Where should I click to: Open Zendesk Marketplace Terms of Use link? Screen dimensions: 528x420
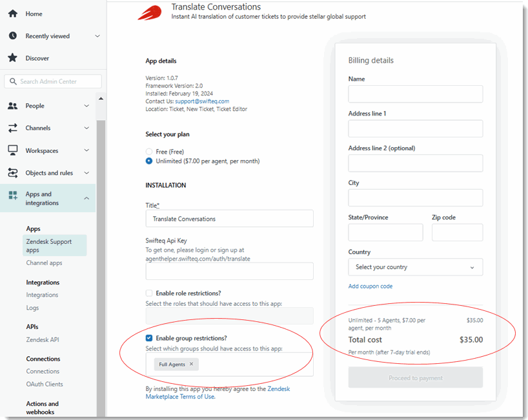click(218, 393)
